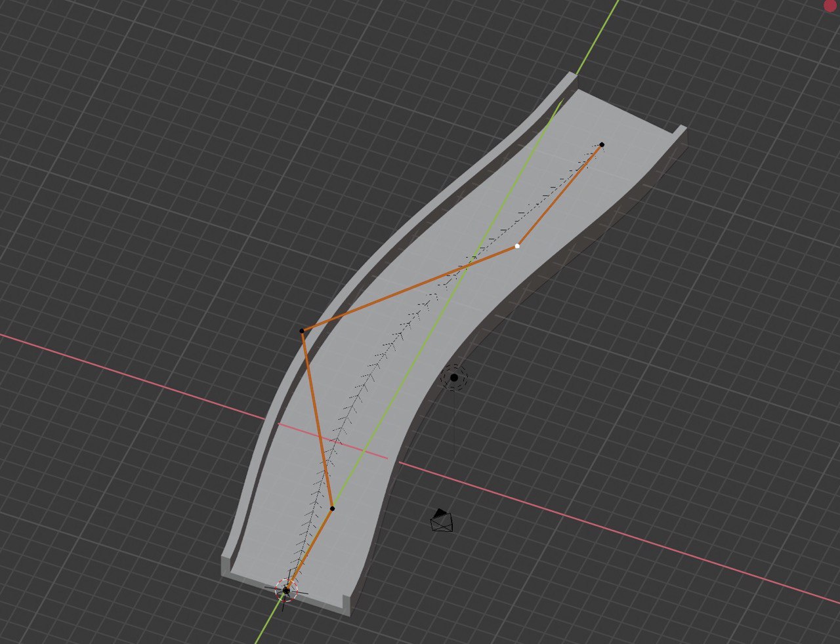Click the orange curve segment crossing the road diagonally

[409, 289]
